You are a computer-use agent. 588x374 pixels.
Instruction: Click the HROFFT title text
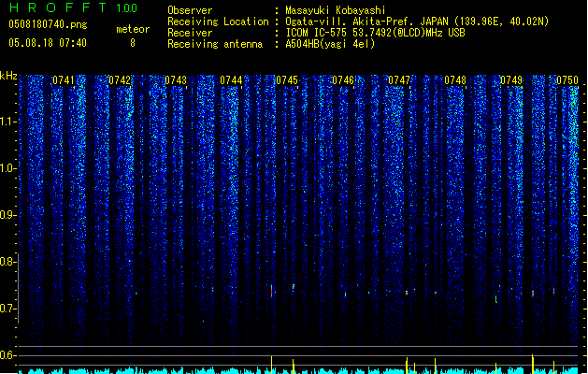point(58,7)
